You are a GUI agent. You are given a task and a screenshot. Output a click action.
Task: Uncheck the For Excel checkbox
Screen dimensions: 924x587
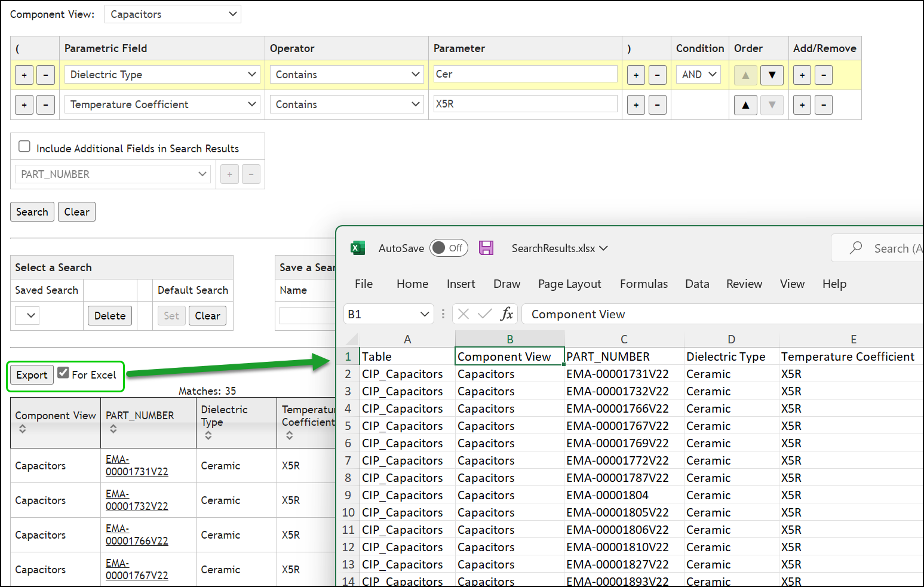coord(63,372)
